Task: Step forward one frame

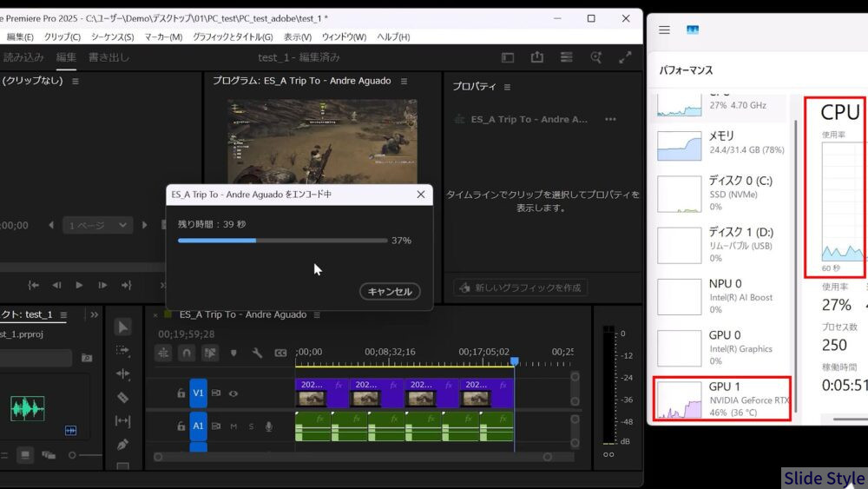Action: coord(102,285)
